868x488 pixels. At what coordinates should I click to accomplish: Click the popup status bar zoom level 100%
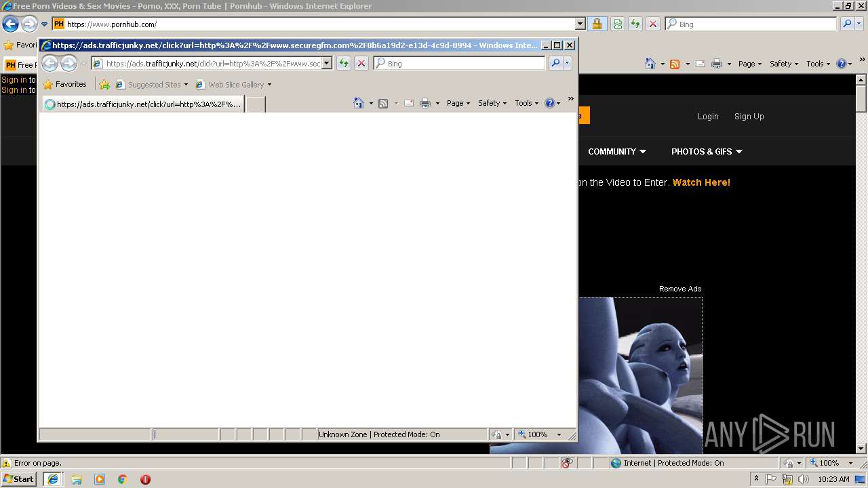pyautogui.click(x=533, y=434)
